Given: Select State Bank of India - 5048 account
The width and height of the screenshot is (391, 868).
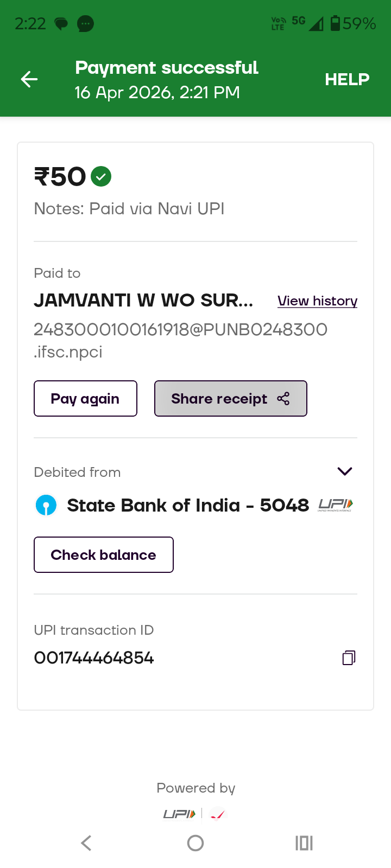Looking at the screenshot, I should pyautogui.click(x=187, y=506).
